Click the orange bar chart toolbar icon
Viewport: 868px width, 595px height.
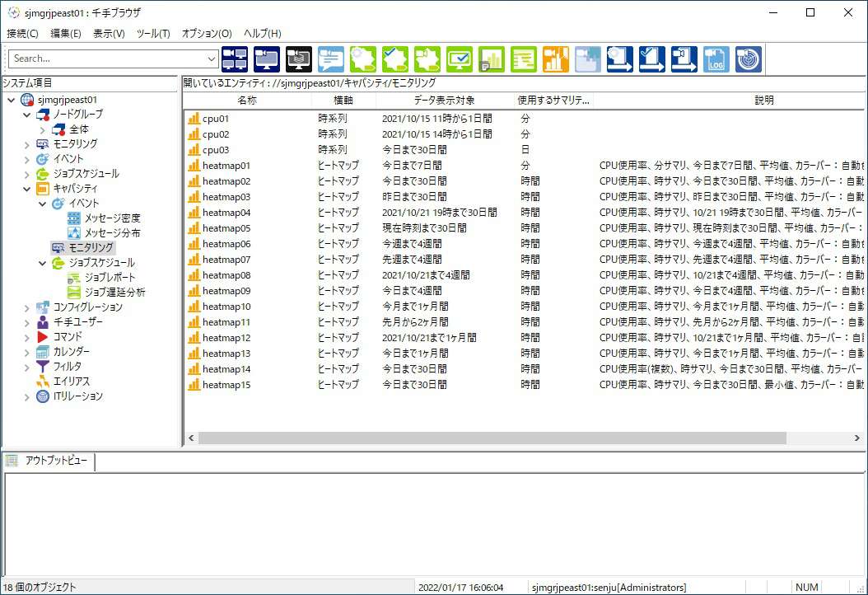(556, 59)
